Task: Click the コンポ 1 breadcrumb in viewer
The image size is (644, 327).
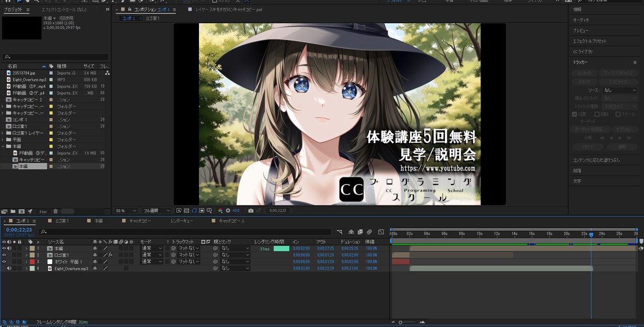Action: coord(129,18)
